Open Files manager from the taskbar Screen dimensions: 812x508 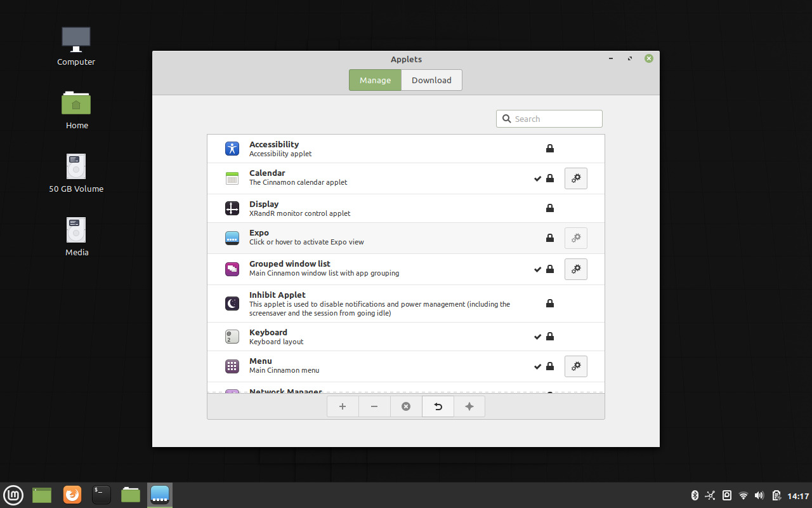[131, 495]
